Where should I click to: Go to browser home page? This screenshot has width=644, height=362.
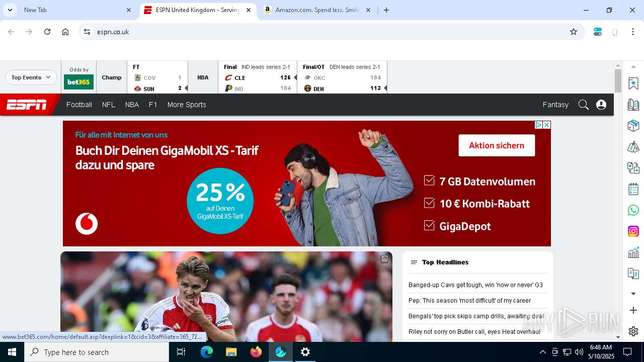point(65,32)
